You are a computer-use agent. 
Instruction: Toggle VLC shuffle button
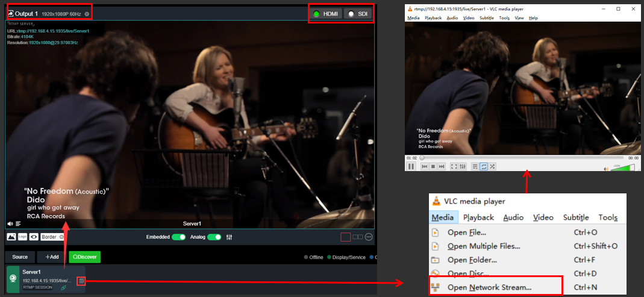point(492,166)
